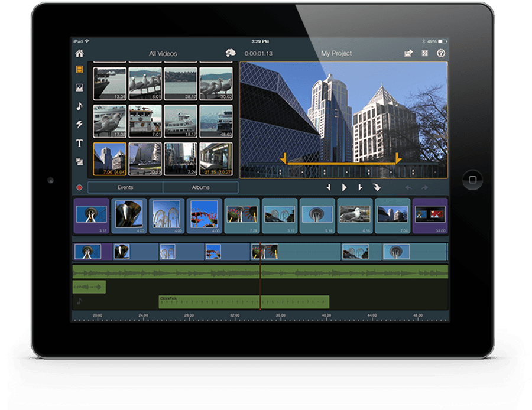Open the Photos library icon

pos(79,88)
